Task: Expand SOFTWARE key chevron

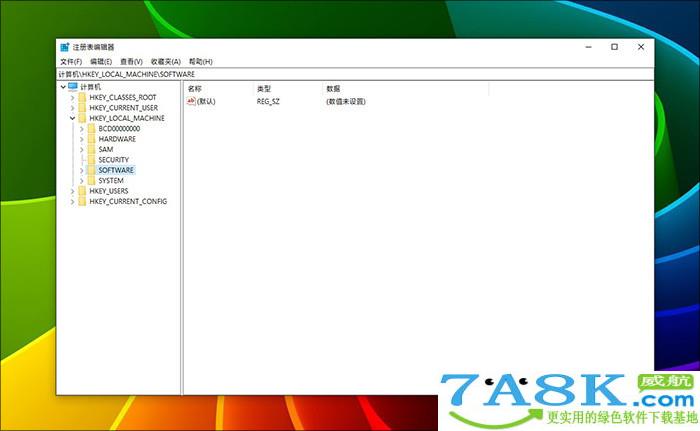Action: [x=82, y=170]
